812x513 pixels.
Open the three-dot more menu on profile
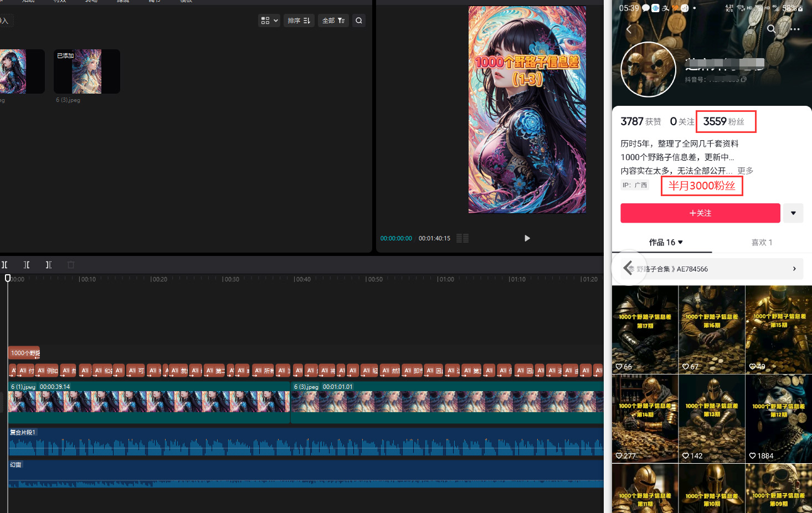(x=795, y=29)
